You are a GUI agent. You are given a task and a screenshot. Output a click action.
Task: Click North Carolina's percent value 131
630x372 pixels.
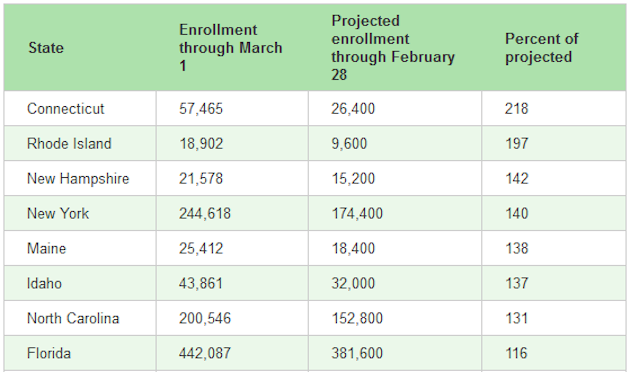tap(516, 319)
